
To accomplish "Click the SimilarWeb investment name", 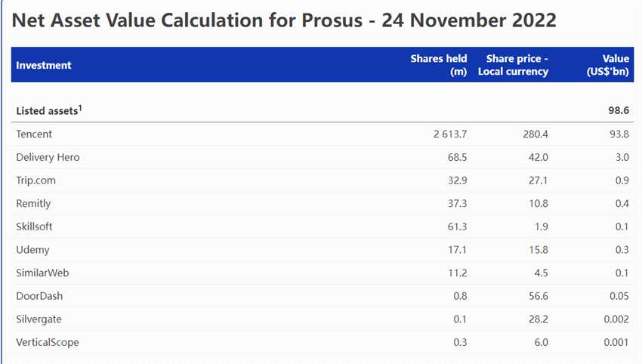I will click(42, 273).
